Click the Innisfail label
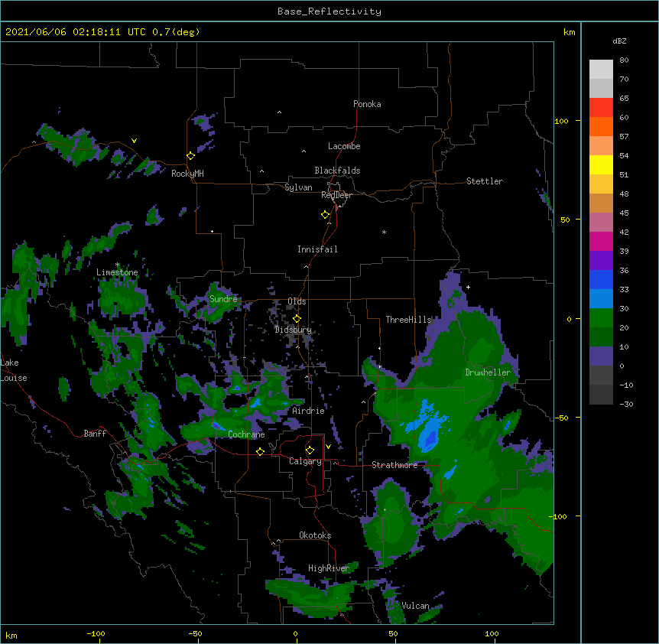Screen dimensions: 659x644 317,249
